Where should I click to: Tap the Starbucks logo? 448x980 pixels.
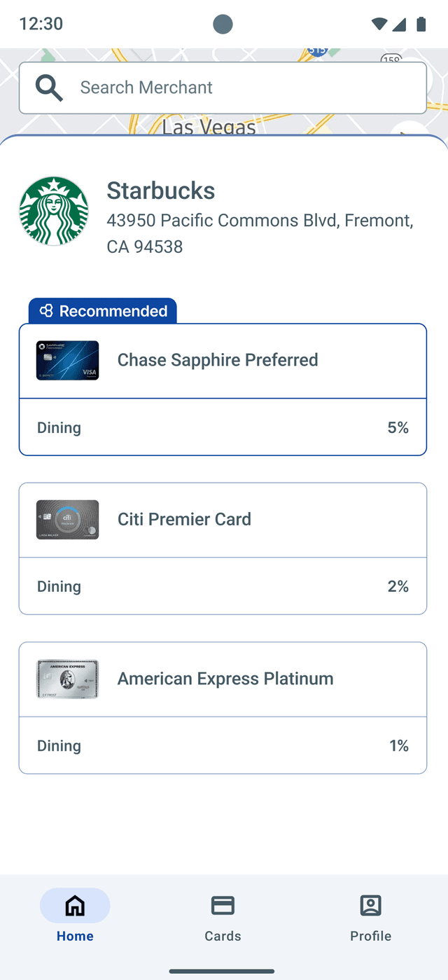click(54, 211)
